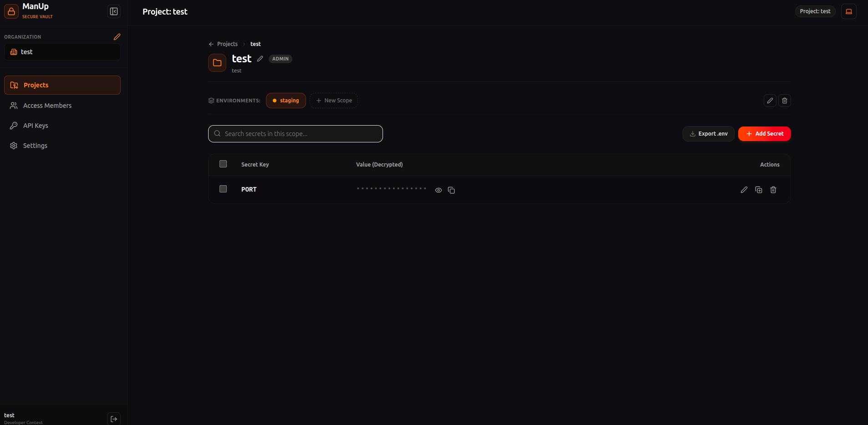Image resolution: width=868 pixels, height=425 pixels.
Task: Delete the PORT secret
Action: point(773,190)
